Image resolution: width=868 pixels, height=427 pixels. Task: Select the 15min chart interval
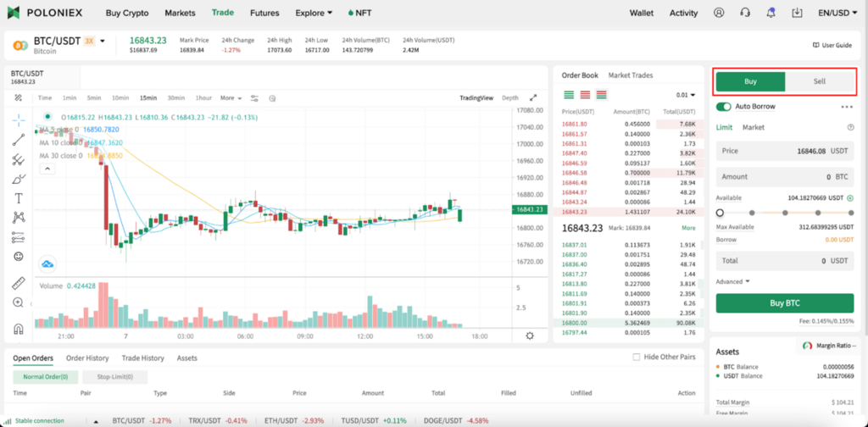[147, 98]
